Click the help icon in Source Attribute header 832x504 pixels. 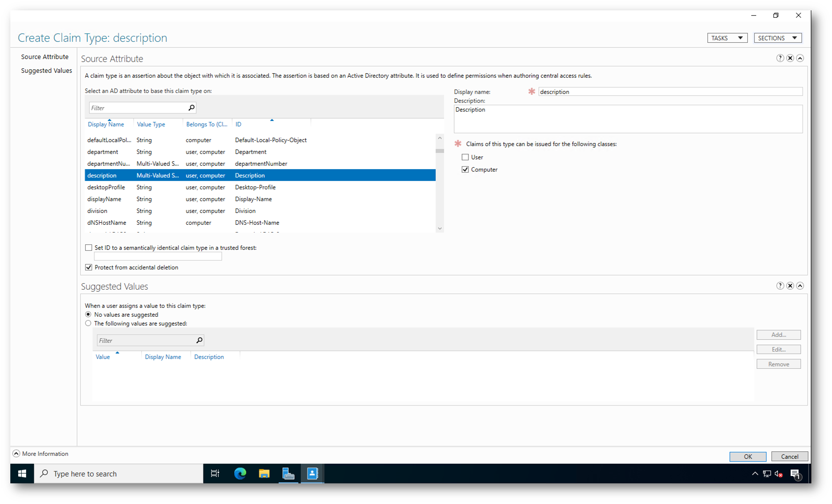tap(780, 58)
